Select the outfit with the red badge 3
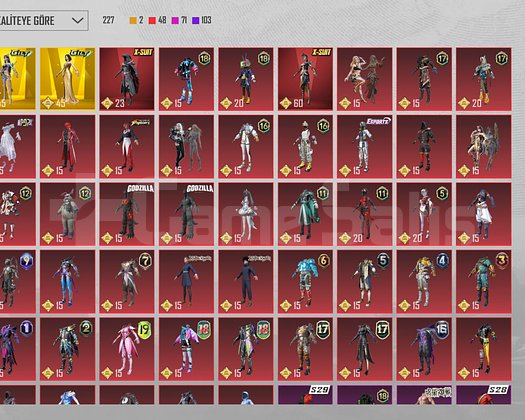The image size is (525, 420). (484, 282)
